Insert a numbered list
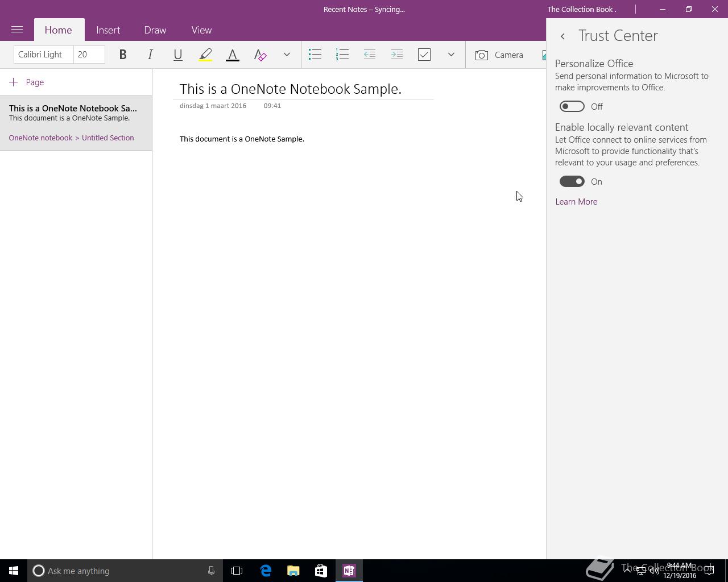Image resolution: width=728 pixels, height=582 pixels. coord(342,55)
